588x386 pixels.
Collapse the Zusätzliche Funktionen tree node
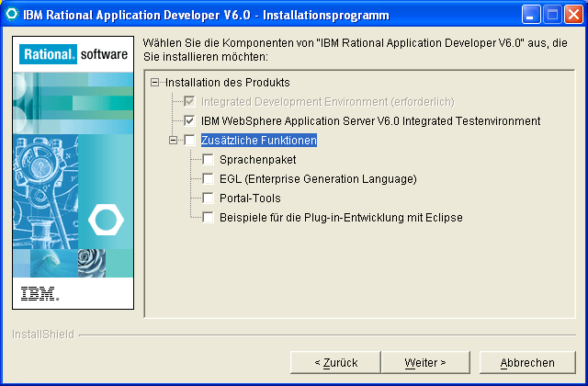point(173,141)
